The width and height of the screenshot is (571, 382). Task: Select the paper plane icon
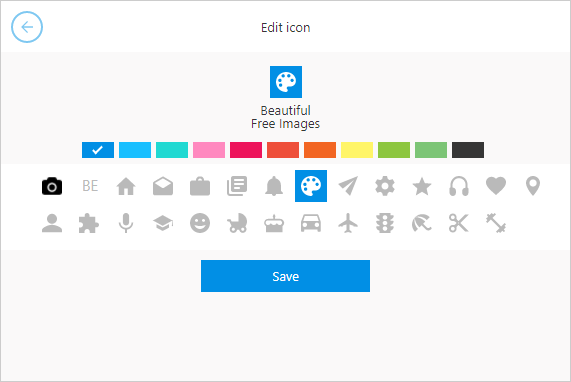pyautogui.click(x=348, y=186)
